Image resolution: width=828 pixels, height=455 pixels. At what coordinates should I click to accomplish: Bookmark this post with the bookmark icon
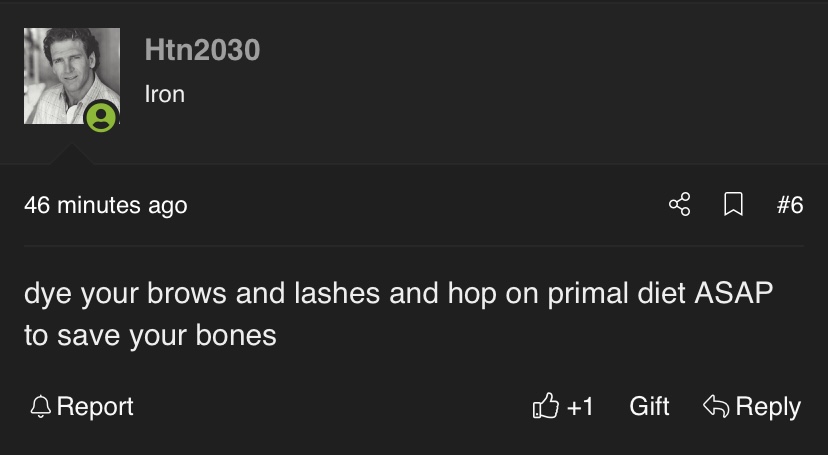733,205
